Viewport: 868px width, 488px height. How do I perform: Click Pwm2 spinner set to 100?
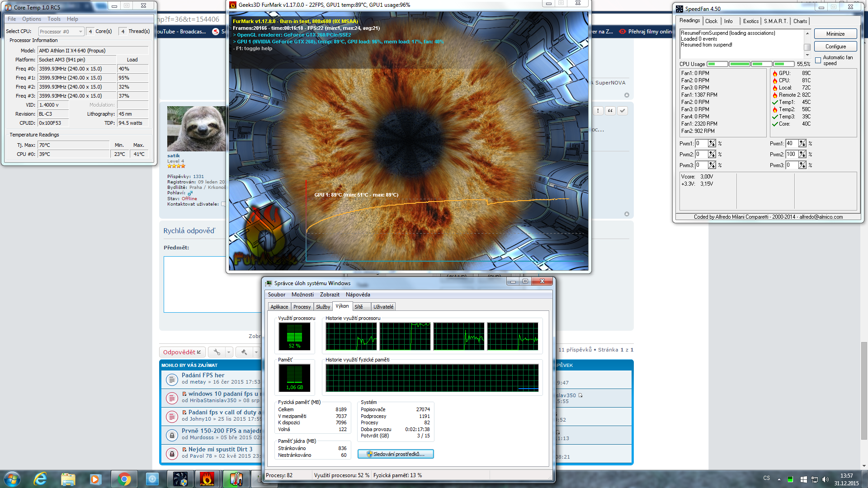(802, 154)
